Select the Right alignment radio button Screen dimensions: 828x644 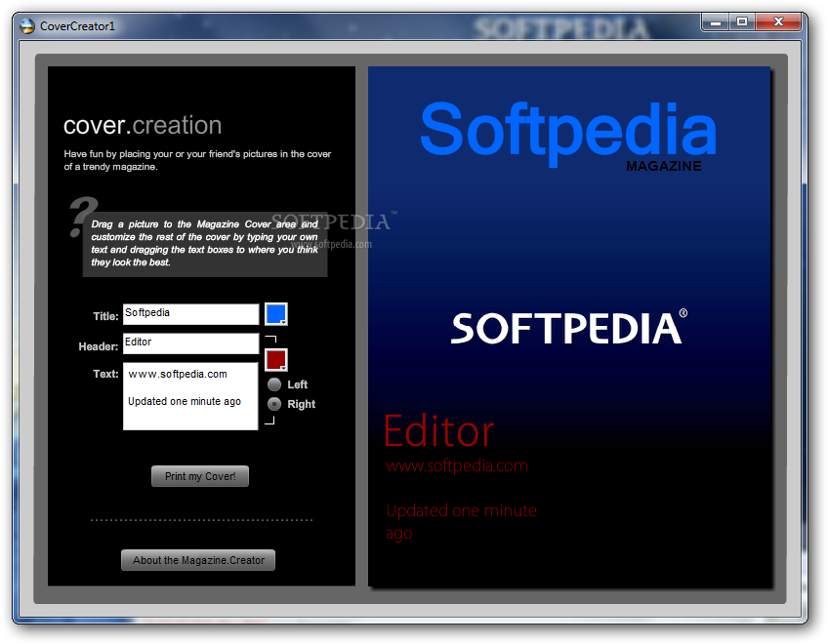click(274, 404)
